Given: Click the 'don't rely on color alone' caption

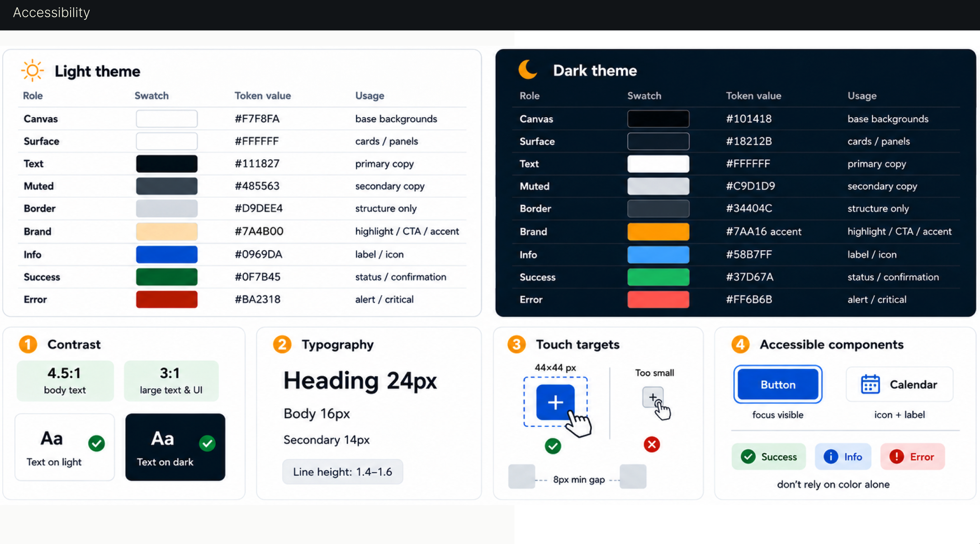Looking at the screenshot, I should coord(833,484).
